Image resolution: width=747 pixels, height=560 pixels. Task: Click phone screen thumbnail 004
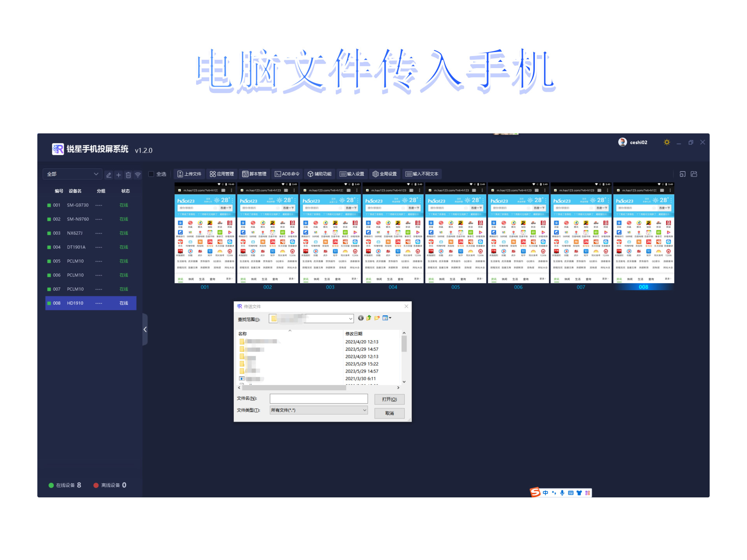click(393, 233)
